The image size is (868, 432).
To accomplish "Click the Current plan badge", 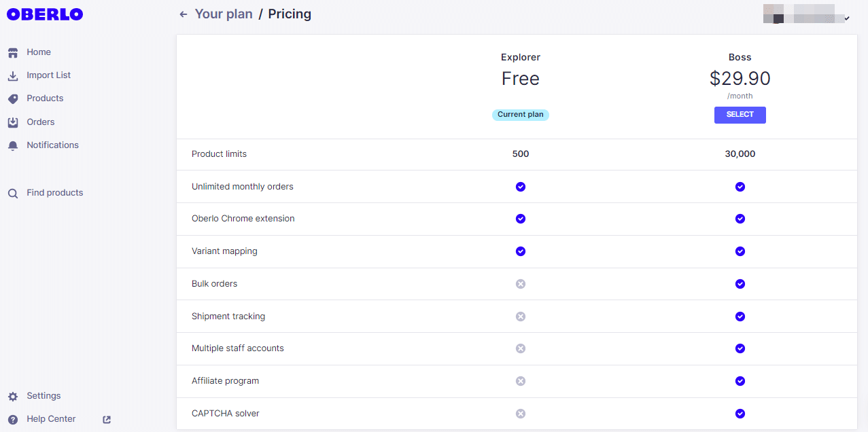I will (x=521, y=115).
